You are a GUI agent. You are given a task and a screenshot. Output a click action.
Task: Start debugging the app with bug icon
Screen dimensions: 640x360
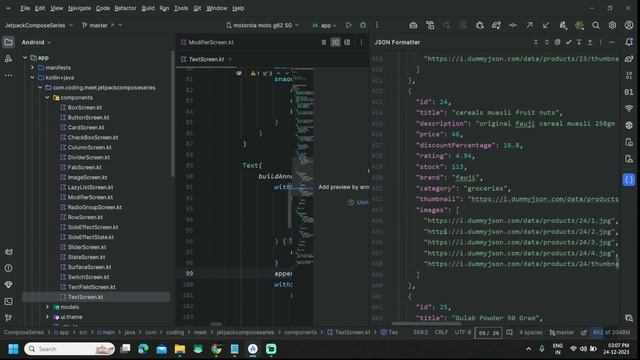pos(363,25)
